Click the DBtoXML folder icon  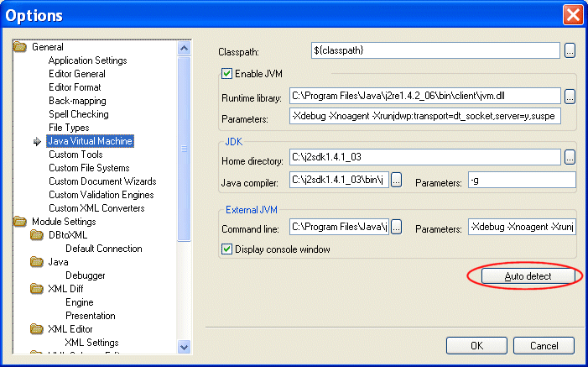(x=37, y=235)
